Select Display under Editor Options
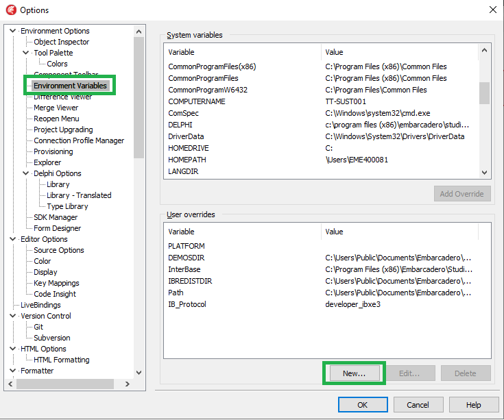Viewport: 504px width, 420px height. (x=45, y=272)
